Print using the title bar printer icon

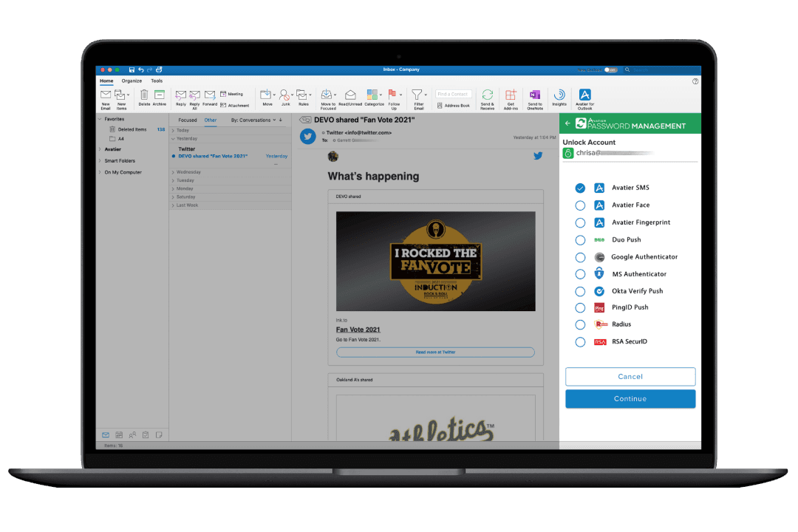coord(159,69)
